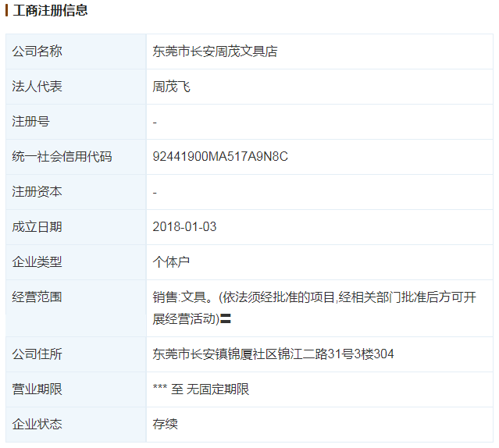Viewport: 499px width, 448px height.
Task: Click the 法人代表 row label
Action: [x=37, y=87]
